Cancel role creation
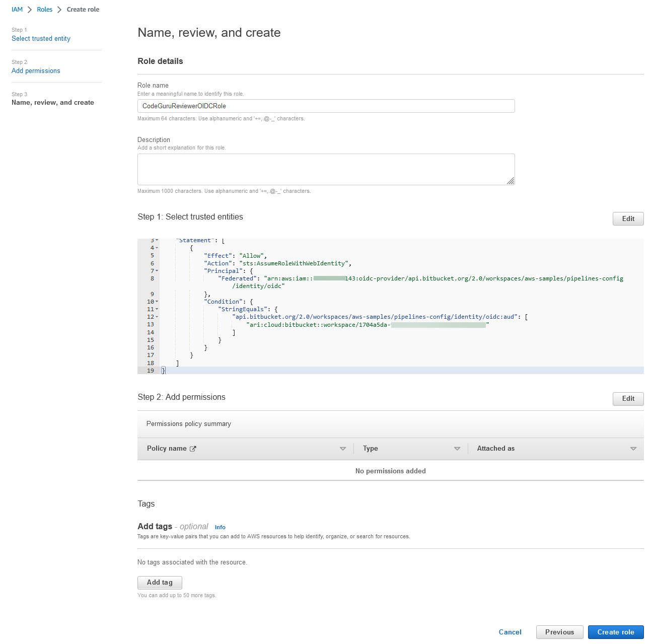This screenshot has height=644, width=653. click(x=510, y=632)
